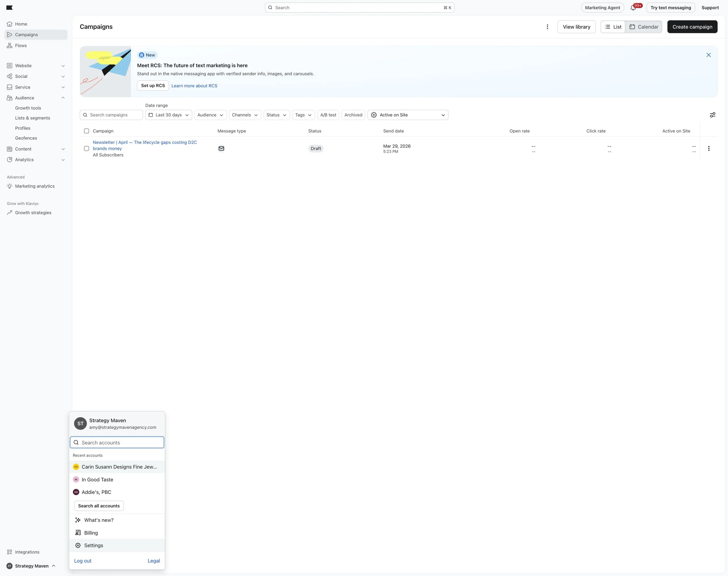Dismiss the RCS announcement banner
The width and height of the screenshot is (728, 576).
coord(708,55)
